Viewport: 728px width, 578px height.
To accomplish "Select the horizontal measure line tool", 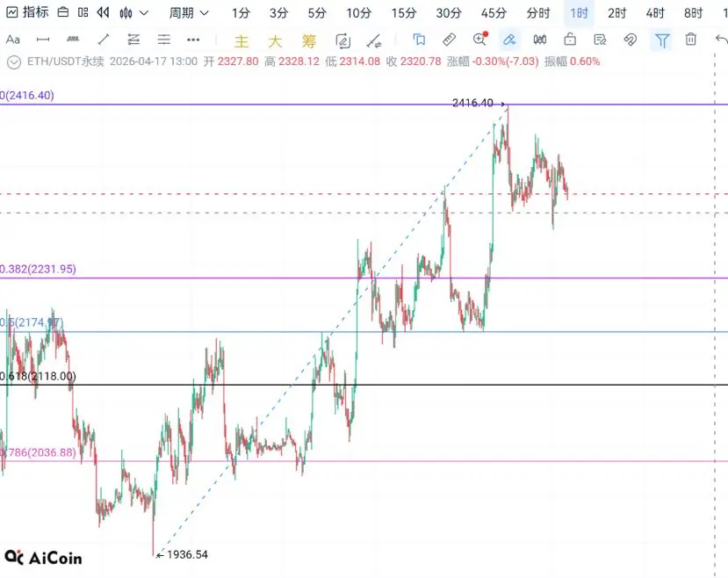I will click(43, 40).
